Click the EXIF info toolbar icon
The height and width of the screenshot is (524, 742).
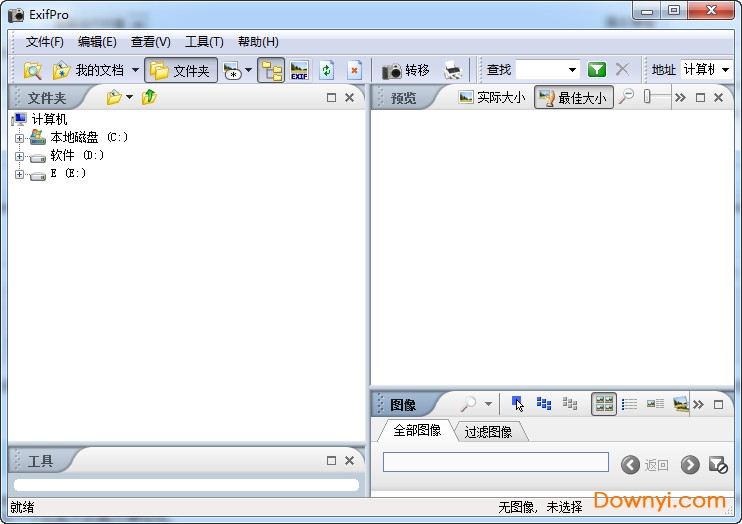[299, 70]
